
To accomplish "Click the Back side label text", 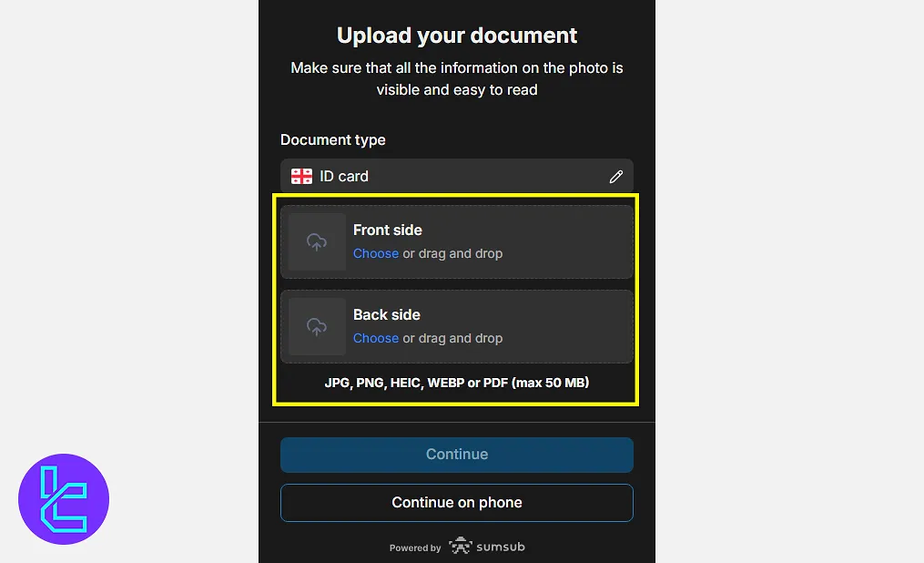I will point(387,315).
